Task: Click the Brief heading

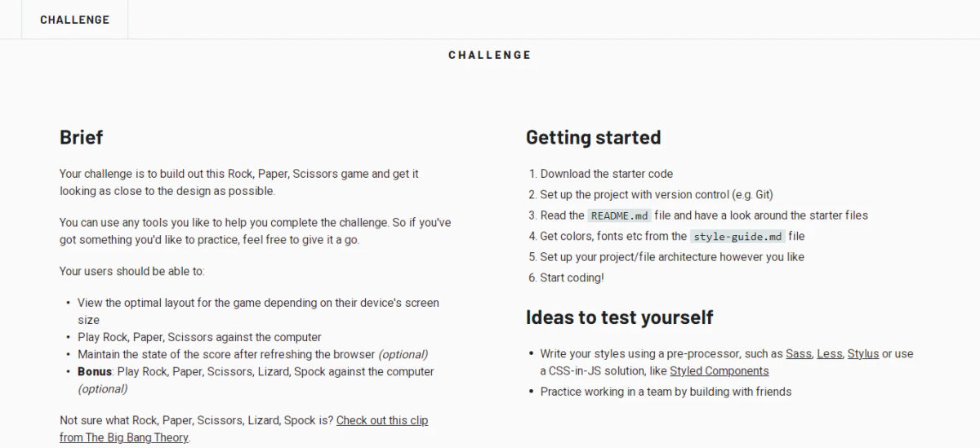Action: coord(82,137)
